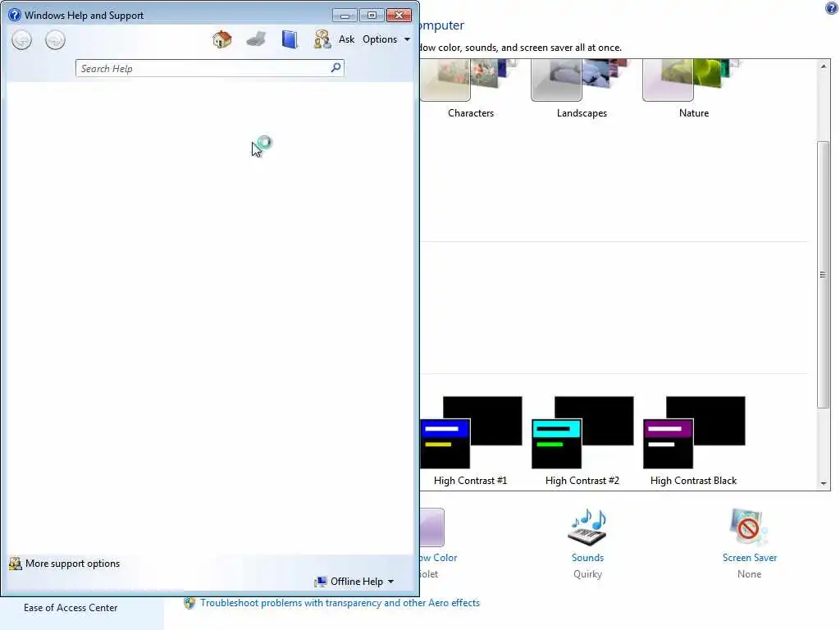Click the Sounds link text
The image size is (840, 630).
point(587,558)
